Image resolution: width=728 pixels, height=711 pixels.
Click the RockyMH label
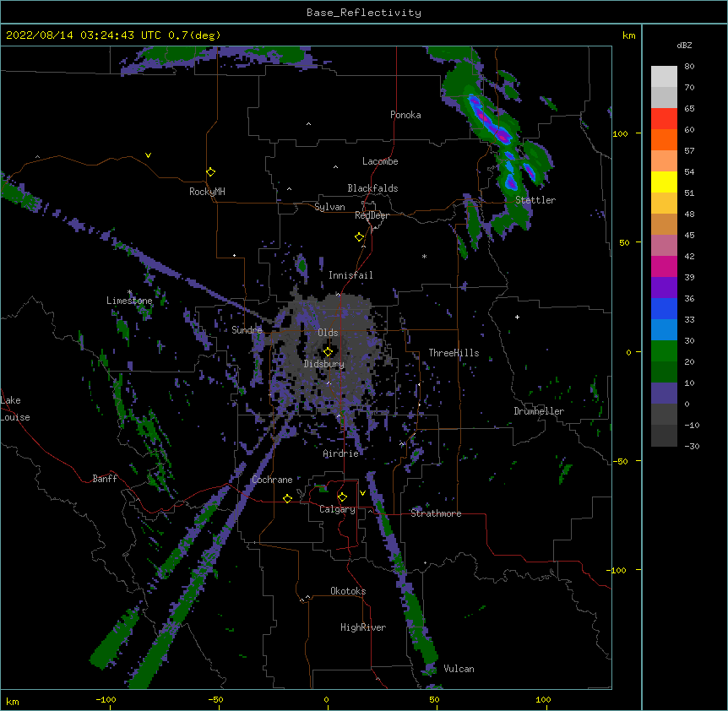coord(207,192)
